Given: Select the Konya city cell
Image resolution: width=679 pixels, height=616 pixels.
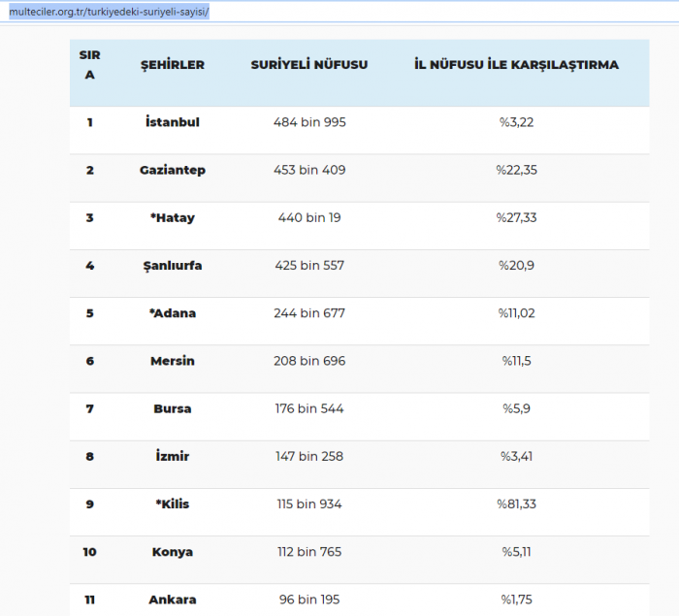Looking at the screenshot, I should point(173,552).
